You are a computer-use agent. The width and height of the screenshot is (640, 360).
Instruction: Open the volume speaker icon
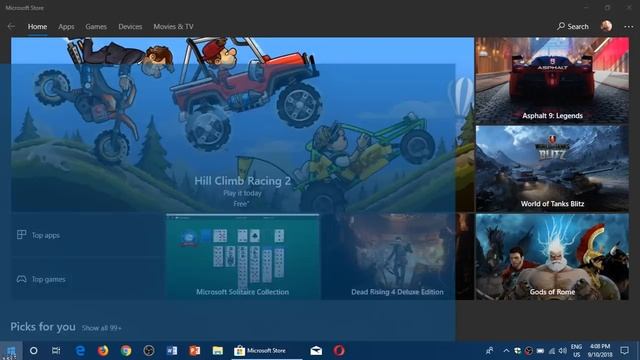click(563, 351)
